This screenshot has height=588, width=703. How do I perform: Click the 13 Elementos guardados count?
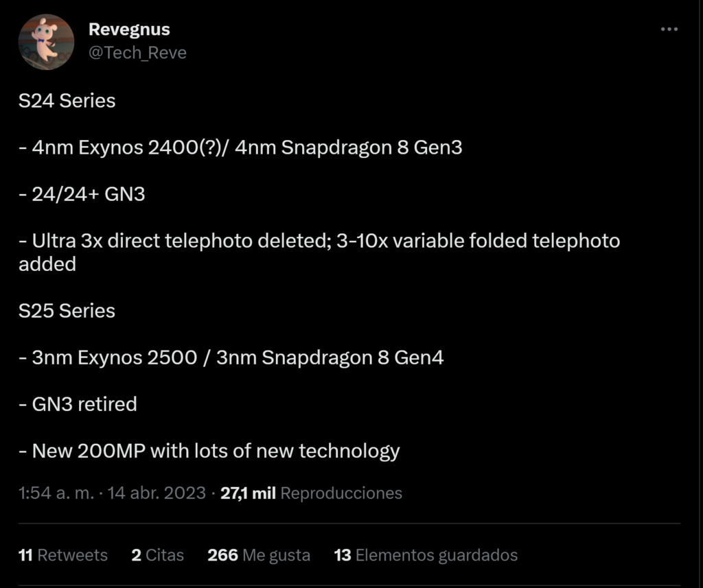point(426,555)
